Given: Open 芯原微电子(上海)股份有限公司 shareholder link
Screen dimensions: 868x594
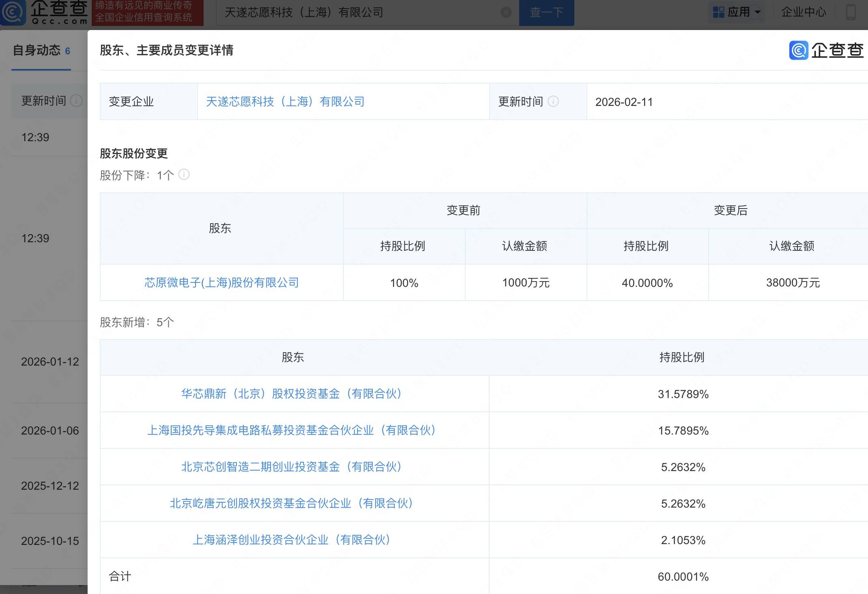Looking at the screenshot, I should pyautogui.click(x=221, y=282).
